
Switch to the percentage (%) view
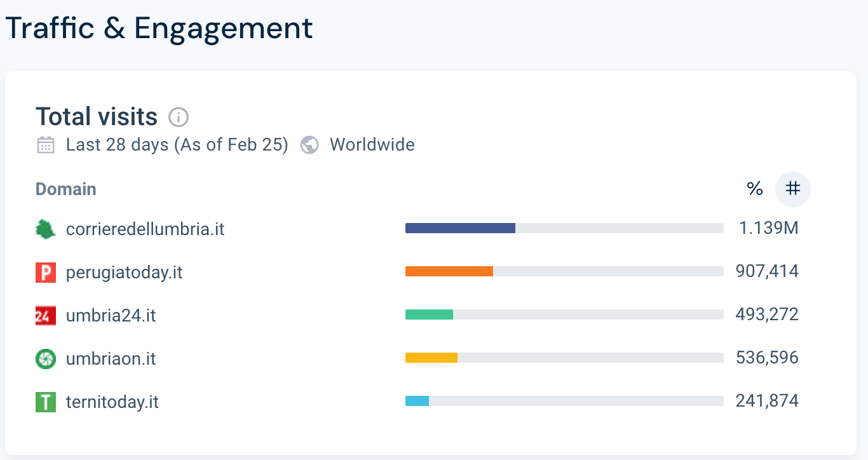[755, 189]
